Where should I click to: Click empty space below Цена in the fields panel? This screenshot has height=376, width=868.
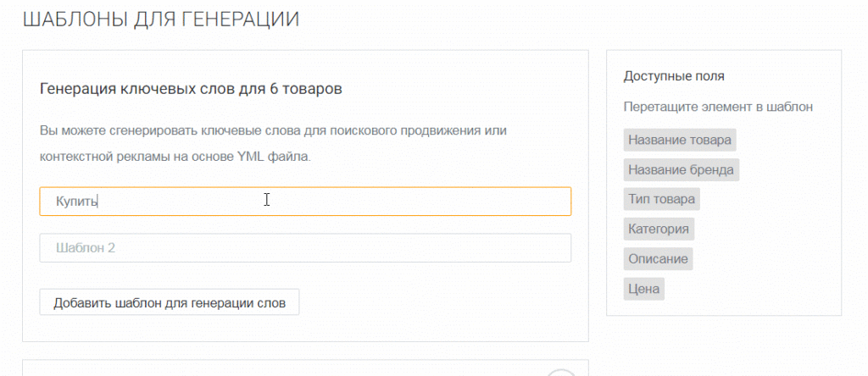723,307
